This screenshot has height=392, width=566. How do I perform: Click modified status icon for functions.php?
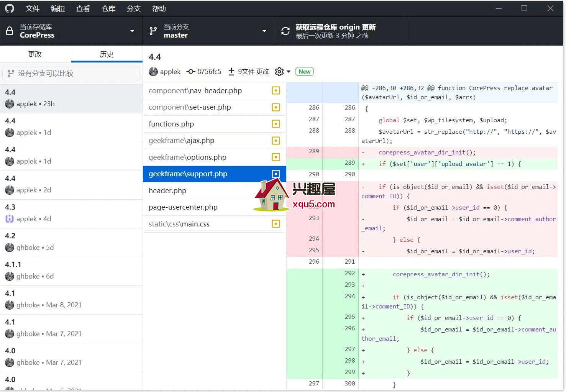[276, 124]
